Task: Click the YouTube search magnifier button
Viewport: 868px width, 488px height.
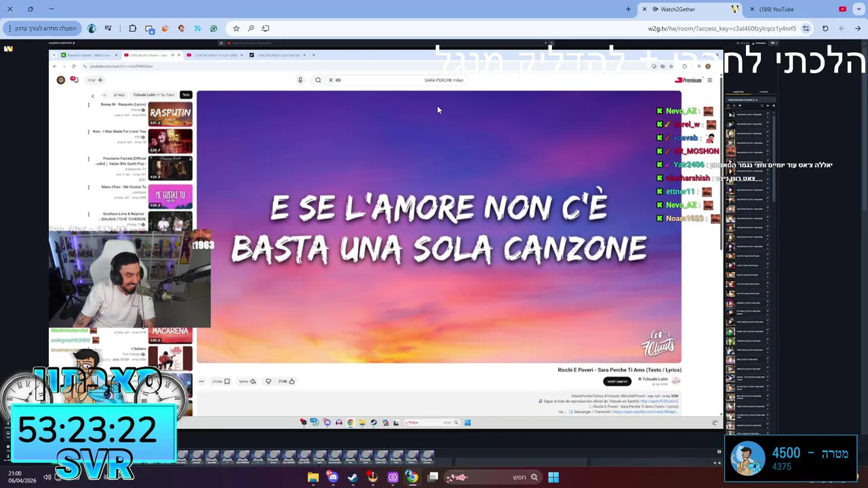Action: 318,80
